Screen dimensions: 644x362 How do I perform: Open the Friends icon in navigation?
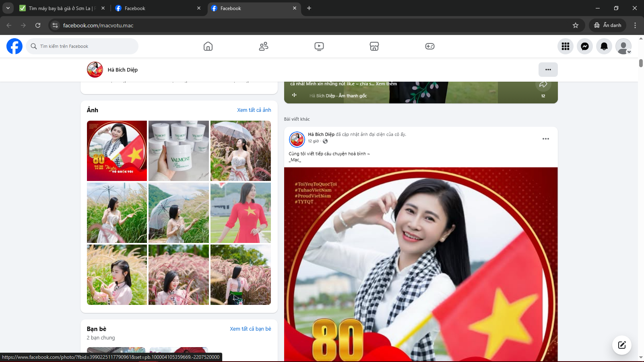click(x=264, y=46)
